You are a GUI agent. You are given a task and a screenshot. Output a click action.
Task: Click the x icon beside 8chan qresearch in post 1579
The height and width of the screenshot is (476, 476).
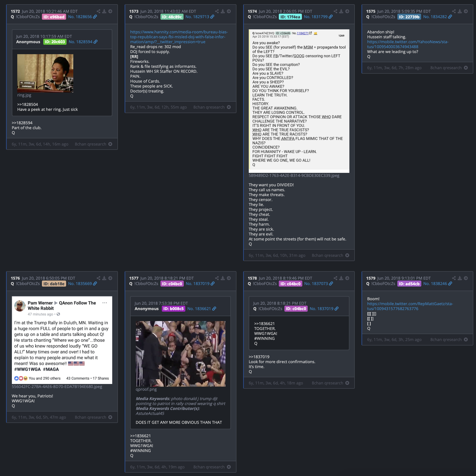tap(466, 339)
